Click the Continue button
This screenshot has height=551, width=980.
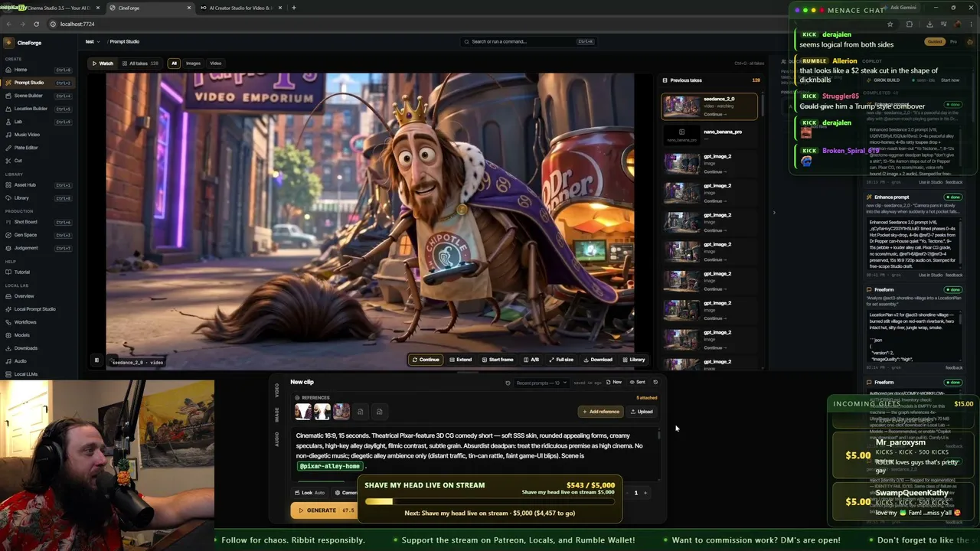click(x=426, y=360)
